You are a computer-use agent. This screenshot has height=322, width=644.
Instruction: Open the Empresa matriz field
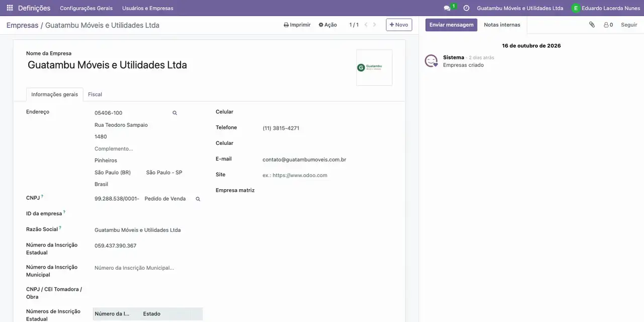pos(327,191)
